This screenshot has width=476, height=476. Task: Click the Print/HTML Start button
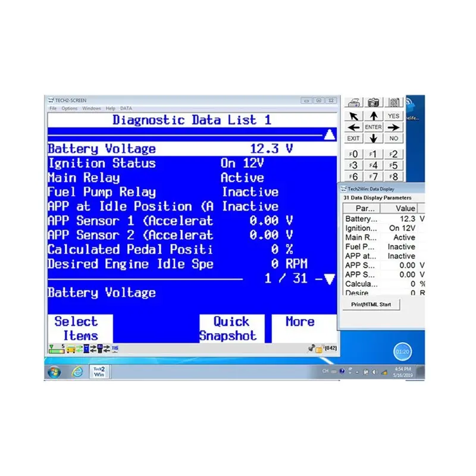[370, 304]
